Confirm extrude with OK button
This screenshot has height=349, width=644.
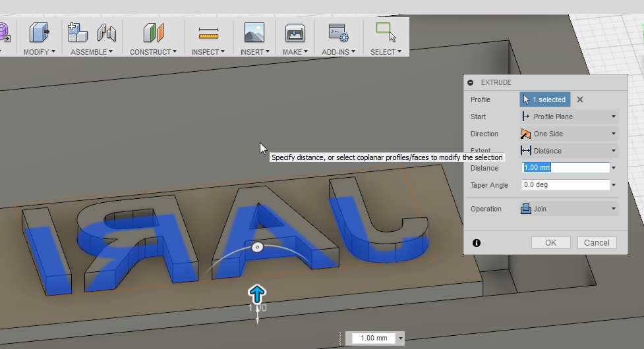click(x=551, y=243)
